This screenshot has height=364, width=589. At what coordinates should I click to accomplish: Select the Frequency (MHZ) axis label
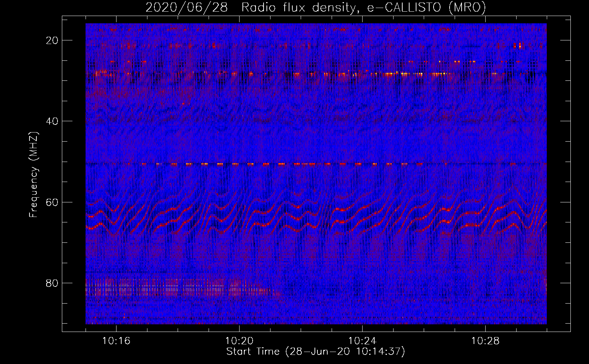pos(33,175)
